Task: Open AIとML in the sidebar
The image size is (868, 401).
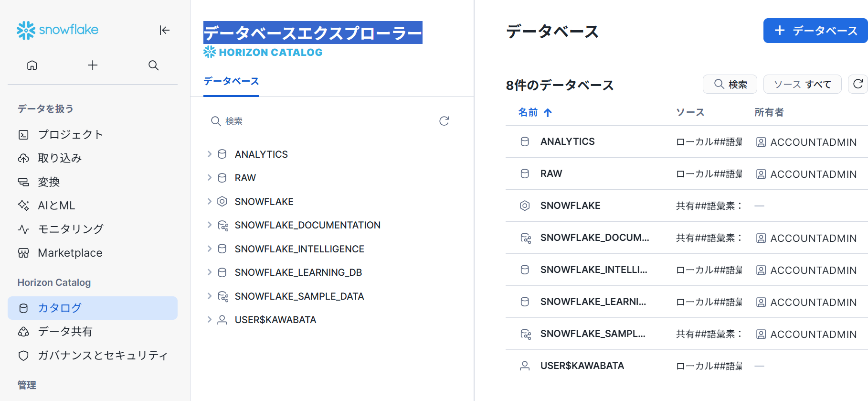Action: pyautogui.click(x=56, y=206)
